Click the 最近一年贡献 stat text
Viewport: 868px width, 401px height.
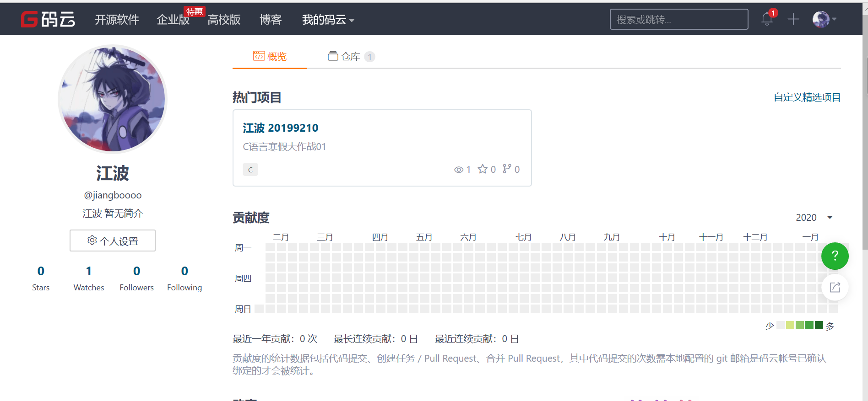275,339
